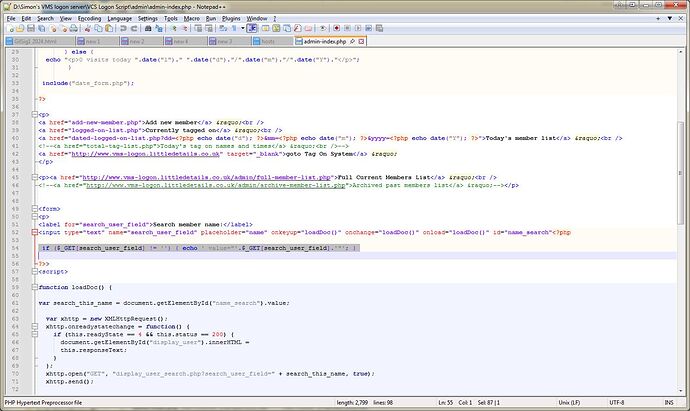Toggle Word Wrap in the toolbar
Screen dimensions: 690x411
point(223,28)
